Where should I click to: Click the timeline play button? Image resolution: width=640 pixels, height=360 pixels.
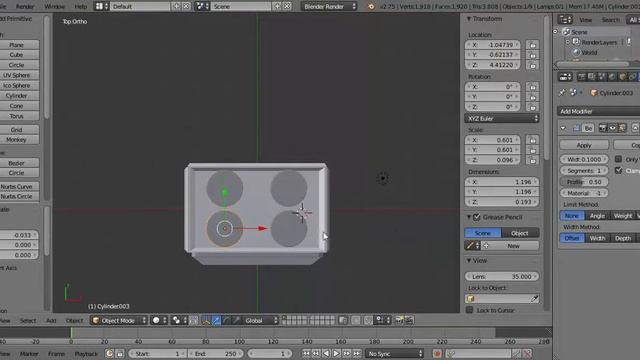tap(336, 353)
